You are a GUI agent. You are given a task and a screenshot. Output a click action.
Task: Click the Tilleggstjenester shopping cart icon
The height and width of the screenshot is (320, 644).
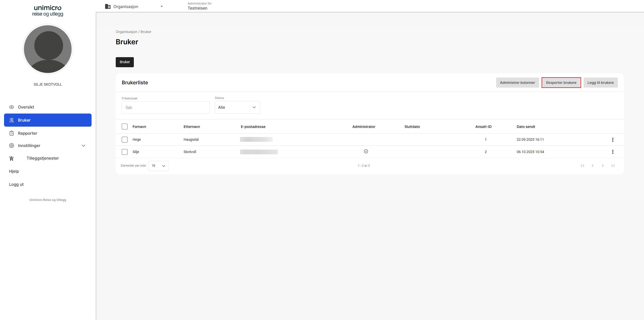(12, 158)
